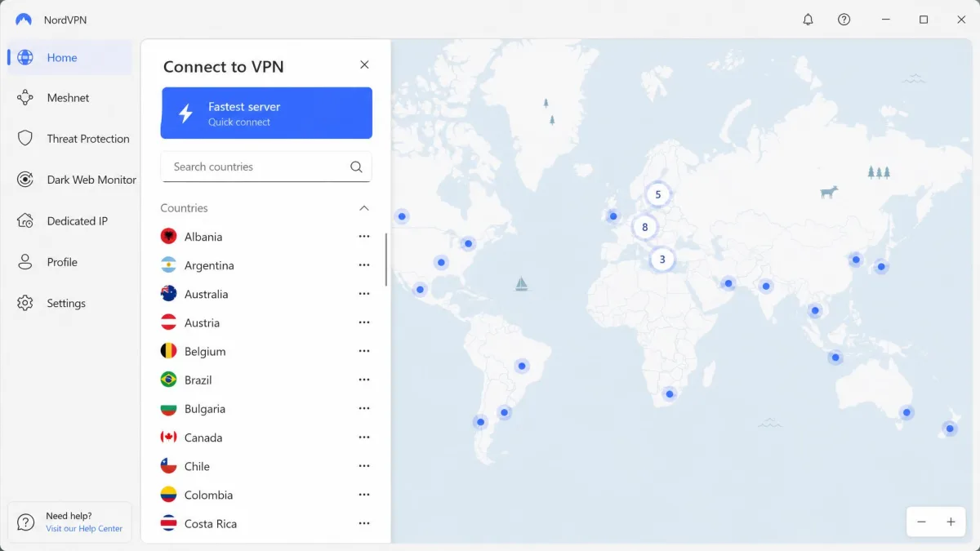Close the Connect to VPN panel
The image size is (980, 551).
[x=364, y=64]
